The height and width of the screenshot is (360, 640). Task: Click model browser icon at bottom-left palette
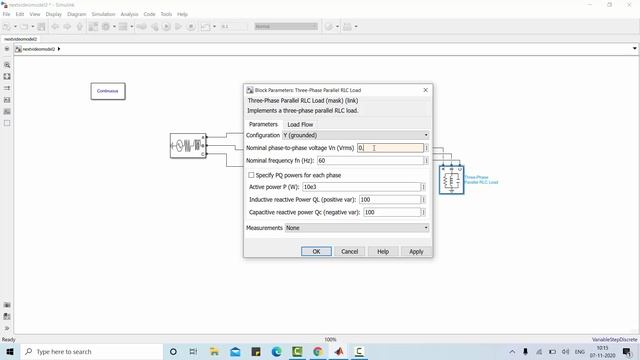(7, 316)
